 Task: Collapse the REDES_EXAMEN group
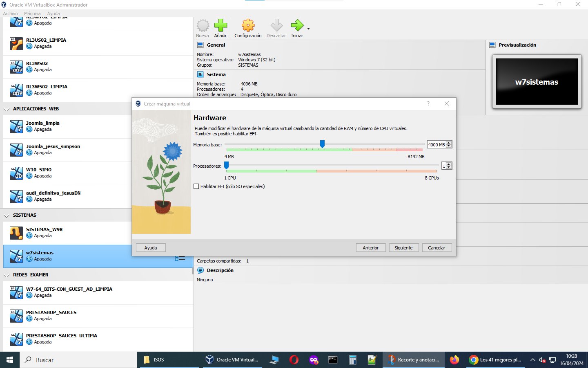7,275
